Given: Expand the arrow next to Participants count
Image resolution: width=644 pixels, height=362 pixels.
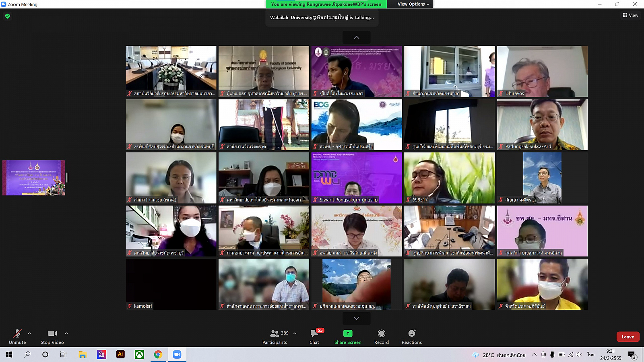Looking at the screenshot, I should tap(295, 333).
